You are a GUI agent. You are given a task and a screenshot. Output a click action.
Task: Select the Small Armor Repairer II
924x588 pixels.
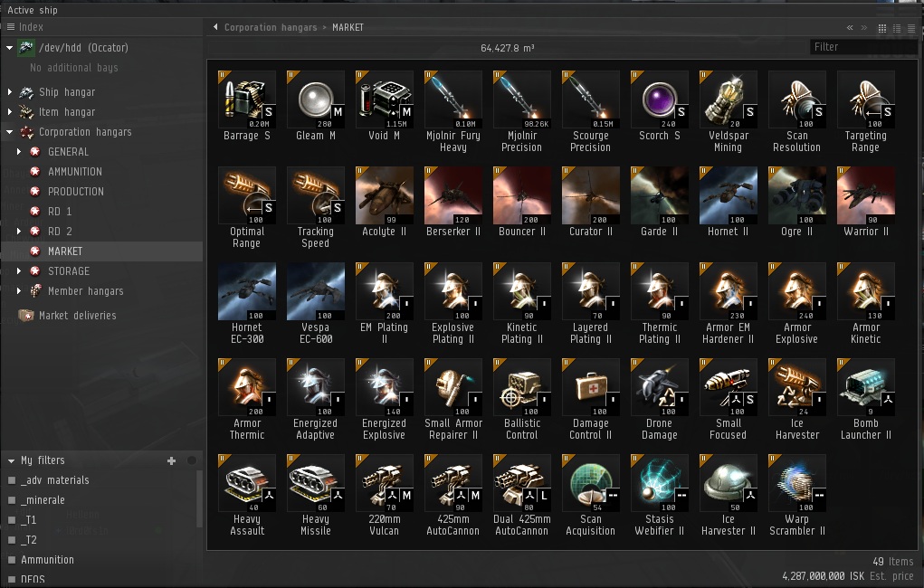pyautogui.click(x=453, y=400)
